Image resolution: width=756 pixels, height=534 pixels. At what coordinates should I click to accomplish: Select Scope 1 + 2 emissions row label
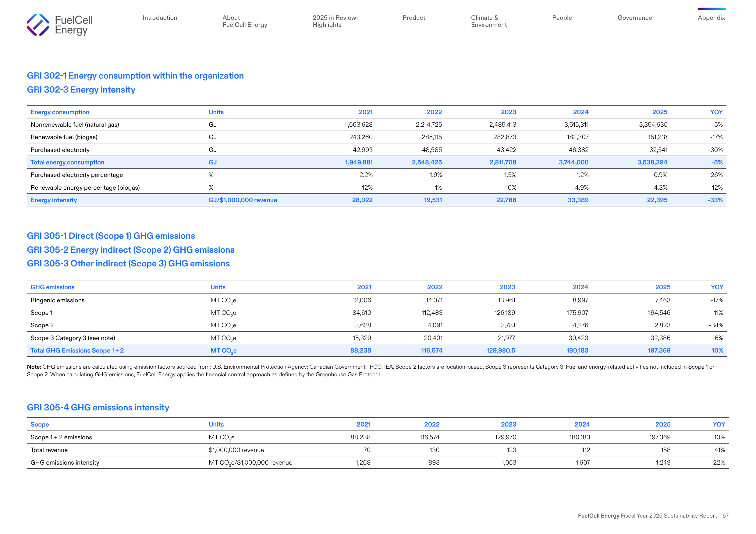(x=61, y=437)
